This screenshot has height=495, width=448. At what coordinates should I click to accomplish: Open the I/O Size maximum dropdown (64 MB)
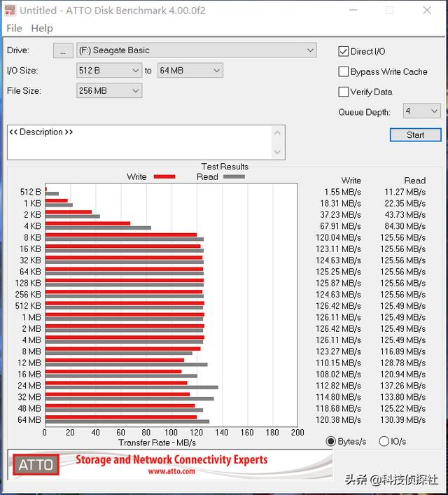click(190, 71)
